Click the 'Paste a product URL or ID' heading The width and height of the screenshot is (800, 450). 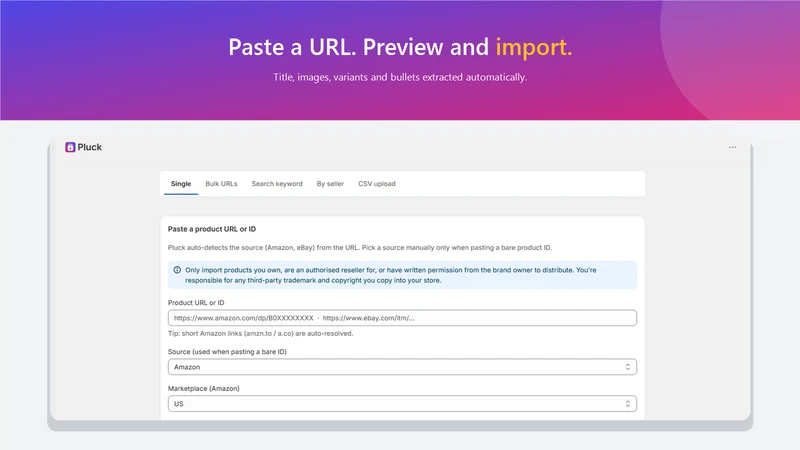tap(212, 229)
